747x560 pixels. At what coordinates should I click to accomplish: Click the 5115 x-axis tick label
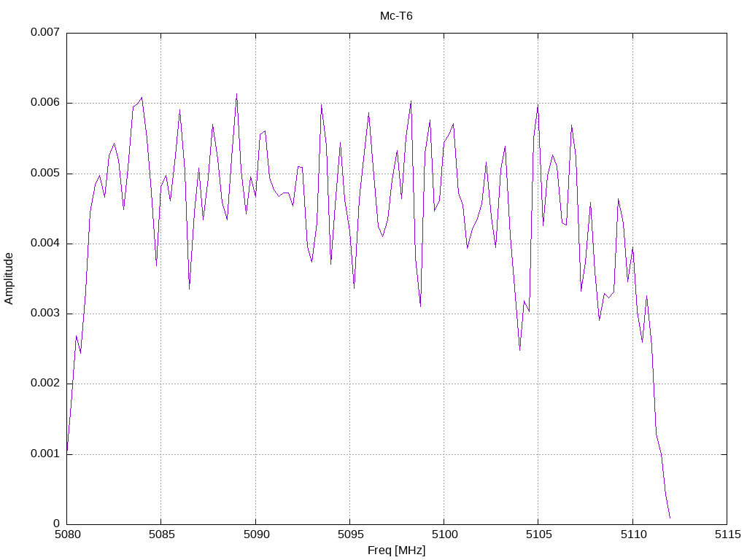727,534
